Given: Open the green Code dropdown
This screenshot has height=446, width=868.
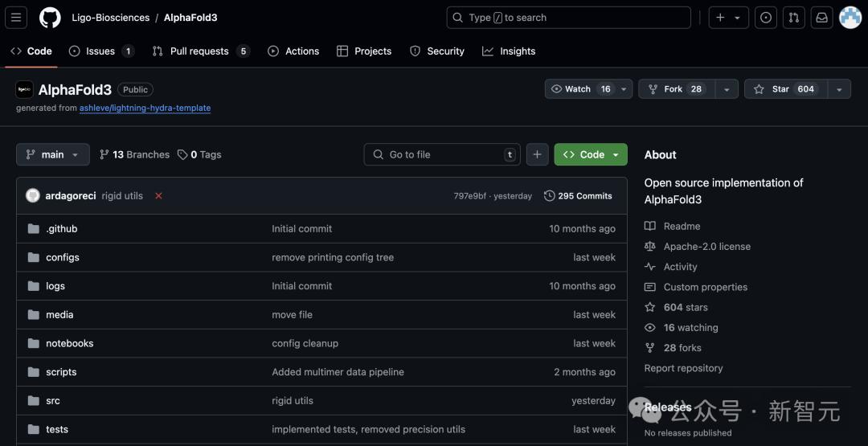Looking at the screenshot, I should 591,154.
